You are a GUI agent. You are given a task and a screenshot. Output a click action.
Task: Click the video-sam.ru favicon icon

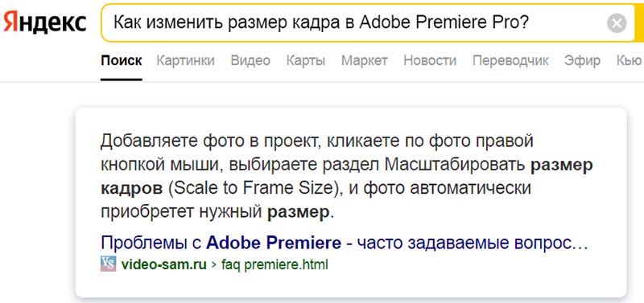point(109,264)
